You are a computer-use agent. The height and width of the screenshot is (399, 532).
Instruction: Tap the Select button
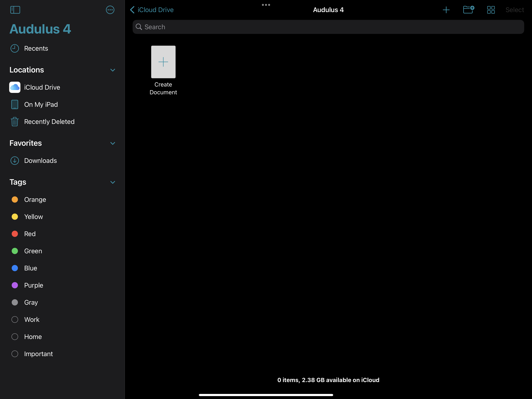514,10
